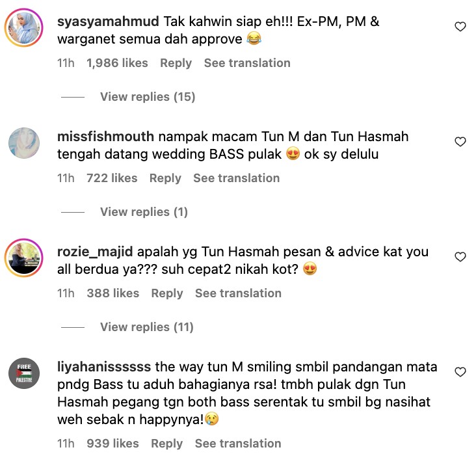Open liyahanissssss username link
The height and width of the screenshot is (454, 476).
pyautogui.click(x=104, y=367)
